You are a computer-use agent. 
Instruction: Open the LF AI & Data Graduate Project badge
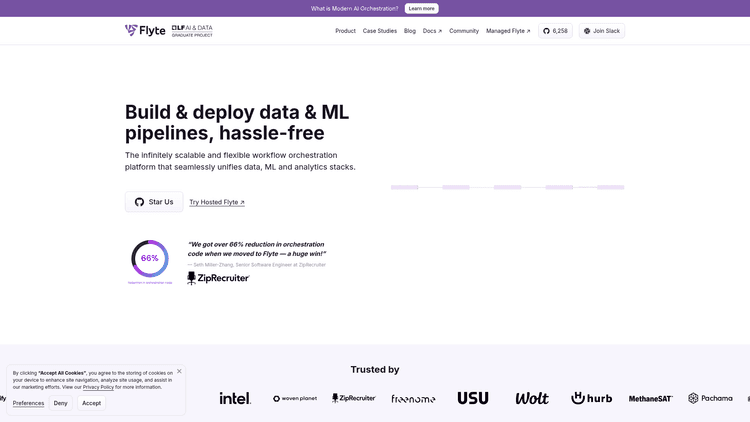[192, 31]
